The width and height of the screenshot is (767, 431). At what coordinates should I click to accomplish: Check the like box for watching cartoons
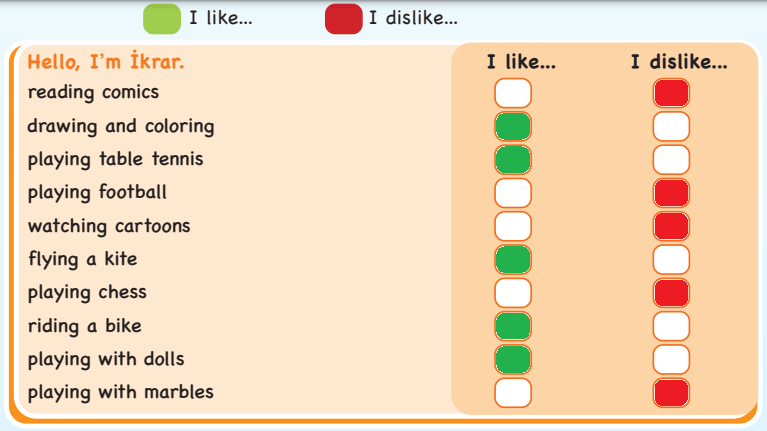pos(513,226)
